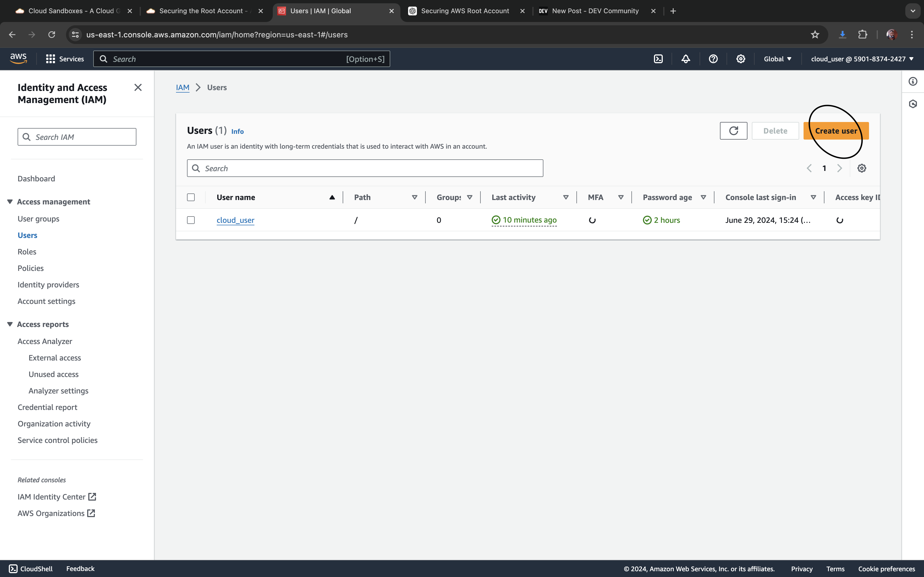Collapse the Access reports section
The width and height of the screenshot is (924, 577).
tap(10, 324)
